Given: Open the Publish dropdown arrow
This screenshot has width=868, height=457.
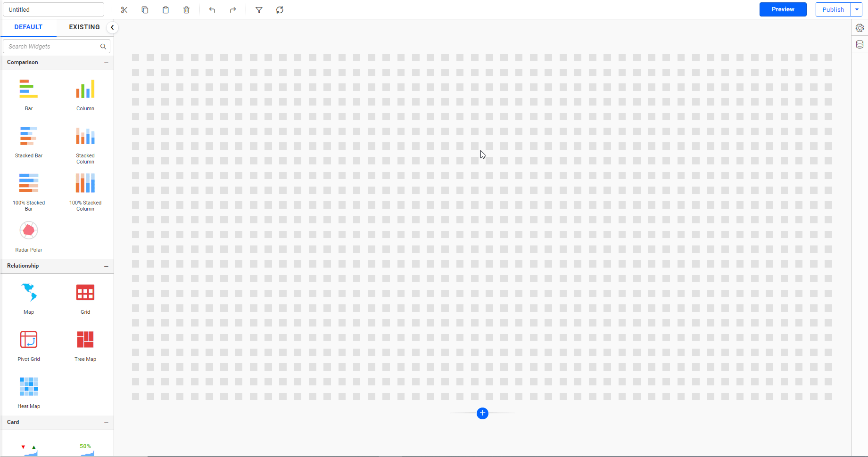Looking at the screenshot, I should tap(857, 9).
